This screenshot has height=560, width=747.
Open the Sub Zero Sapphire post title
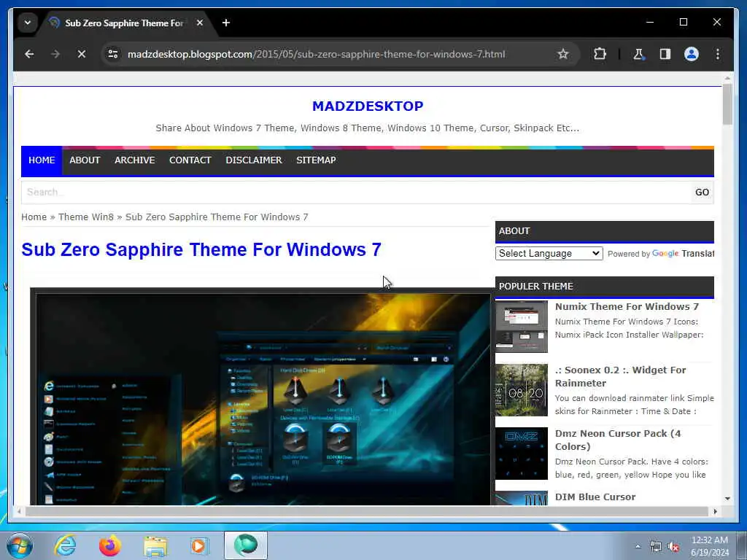(201, 249)
